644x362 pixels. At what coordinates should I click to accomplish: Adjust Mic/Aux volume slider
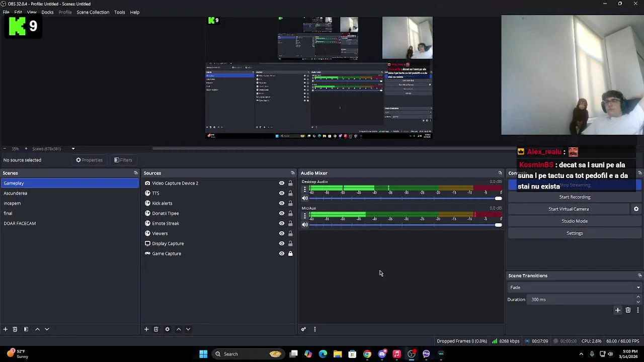406,225
